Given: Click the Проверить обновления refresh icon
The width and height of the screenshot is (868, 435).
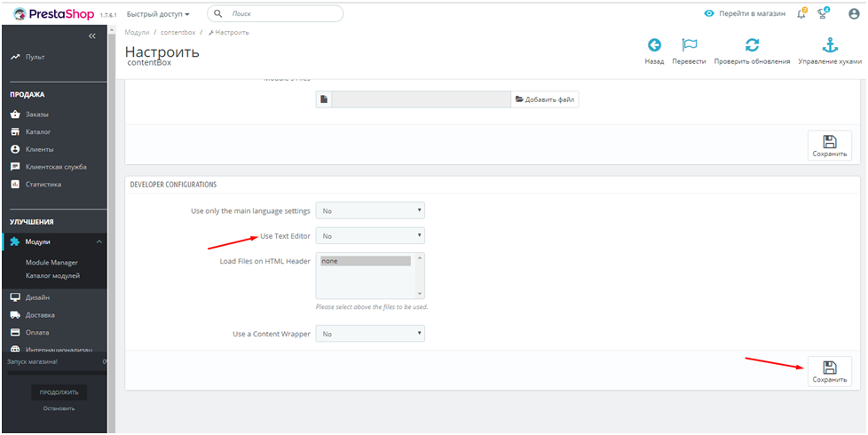Looking at the screenshot, I should click(752, 46).
